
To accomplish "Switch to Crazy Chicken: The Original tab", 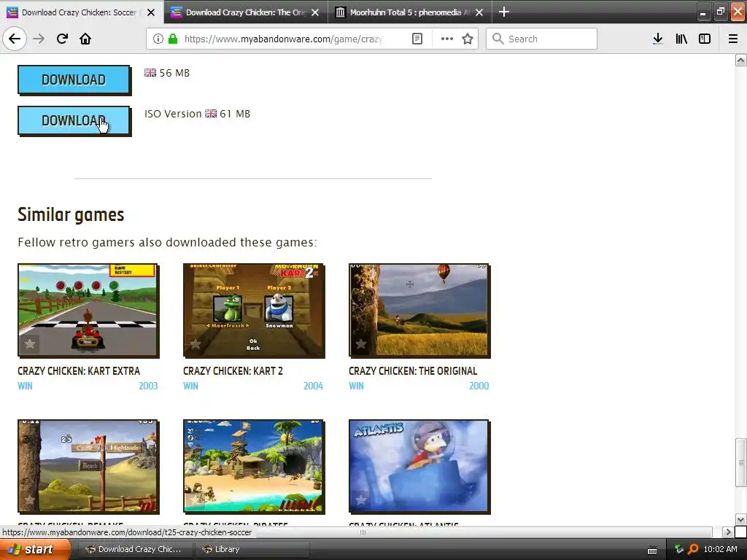I will [x=245, y=12].
